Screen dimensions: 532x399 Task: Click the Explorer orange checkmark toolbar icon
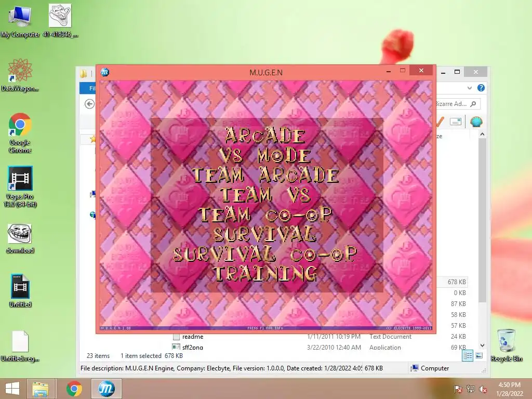440,122
